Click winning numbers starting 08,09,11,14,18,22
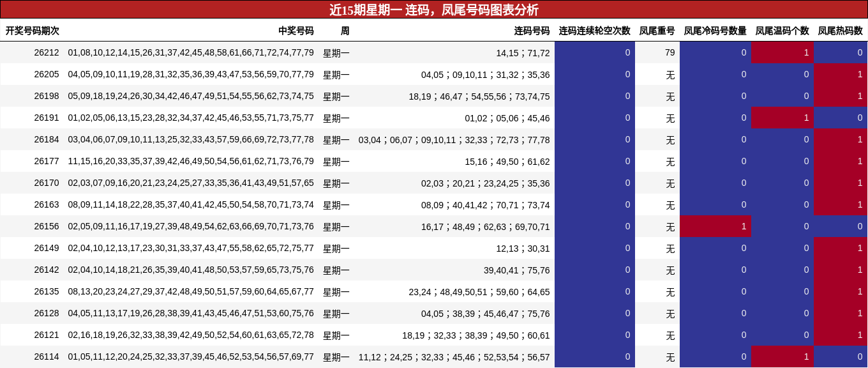The height and width of the screenshot is (368, 868). click(191, 204)
